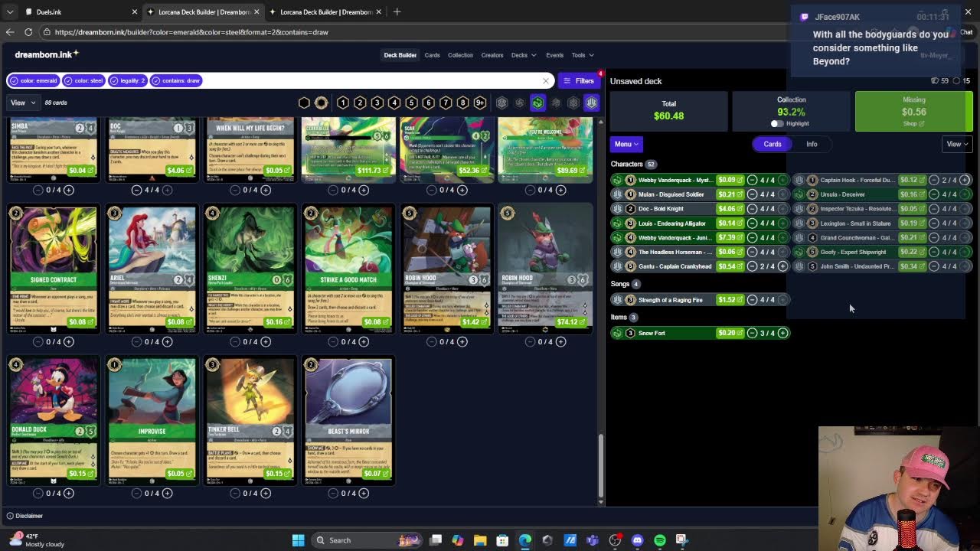Add Improvise card with plus button

[167, 493]
